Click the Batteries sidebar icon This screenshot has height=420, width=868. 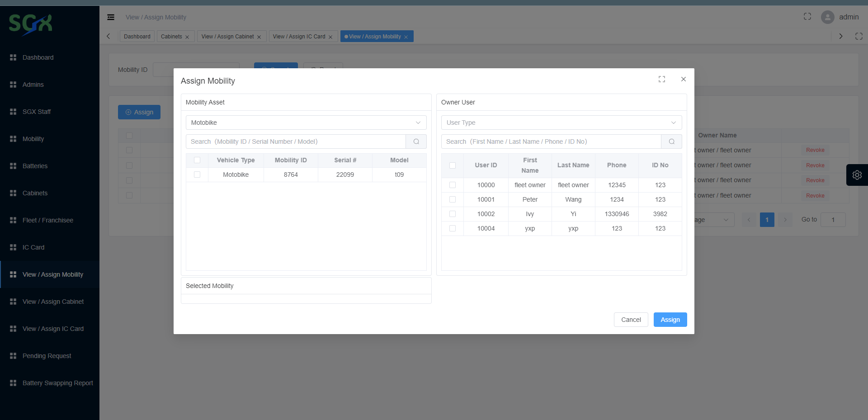[x=13, y=166]
